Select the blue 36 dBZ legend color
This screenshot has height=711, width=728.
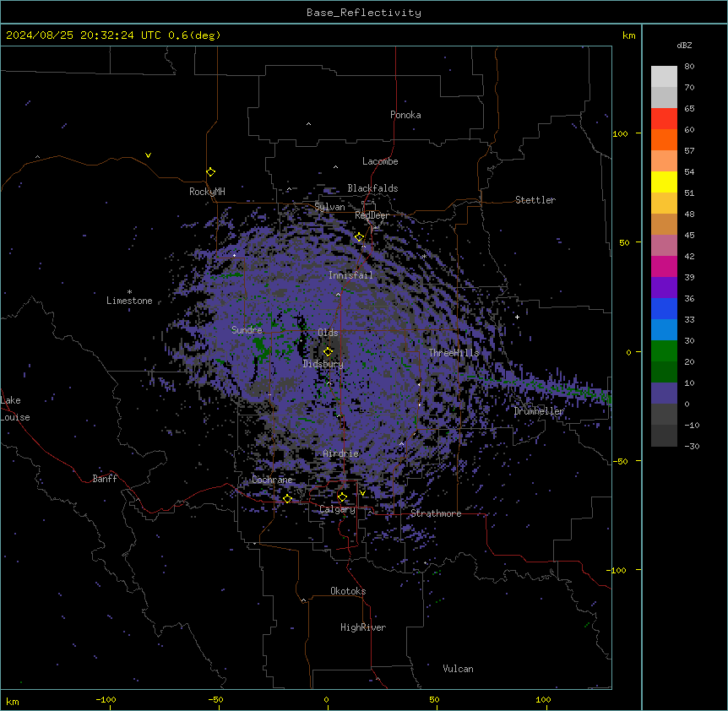(x=664, y=308)
